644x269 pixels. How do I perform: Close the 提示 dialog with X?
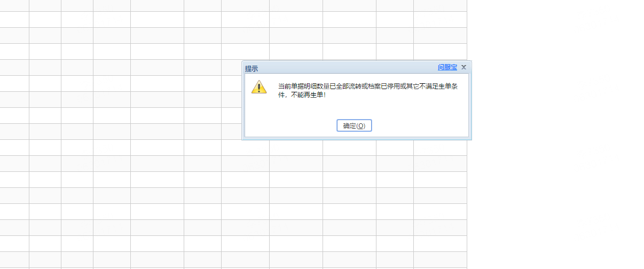click(464, 67)
